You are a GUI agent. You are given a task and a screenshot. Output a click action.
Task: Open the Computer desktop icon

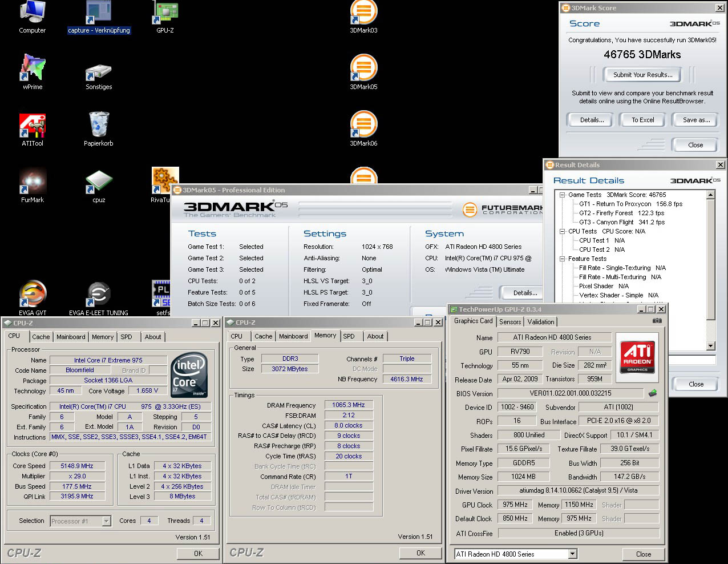pyautogui.click(x=33, y=17)
